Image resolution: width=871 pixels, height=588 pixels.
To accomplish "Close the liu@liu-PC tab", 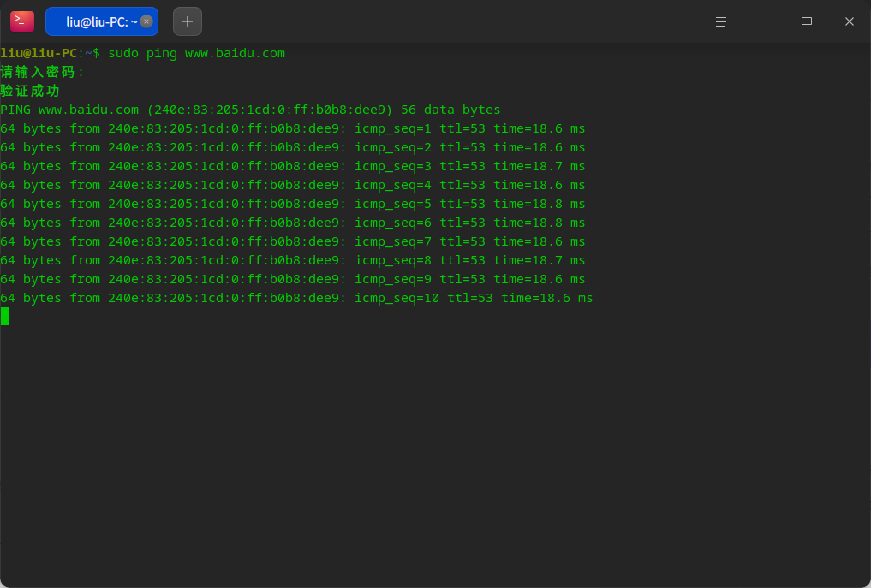I will 146,21.
